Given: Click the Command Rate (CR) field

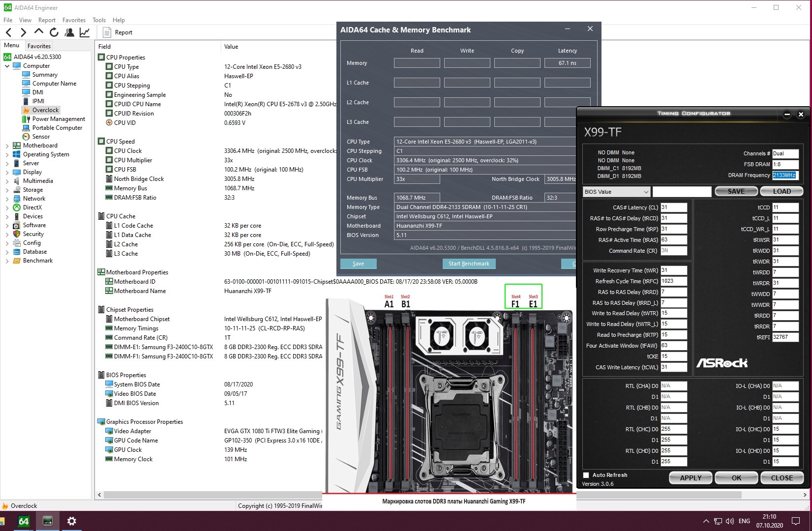Looking at the screenshot, I should point(673,251).
